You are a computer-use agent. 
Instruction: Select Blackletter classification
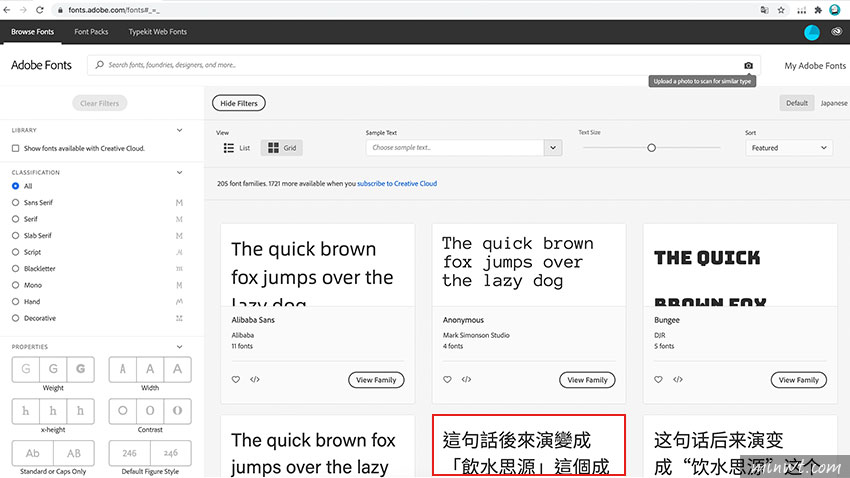(15, 269)
